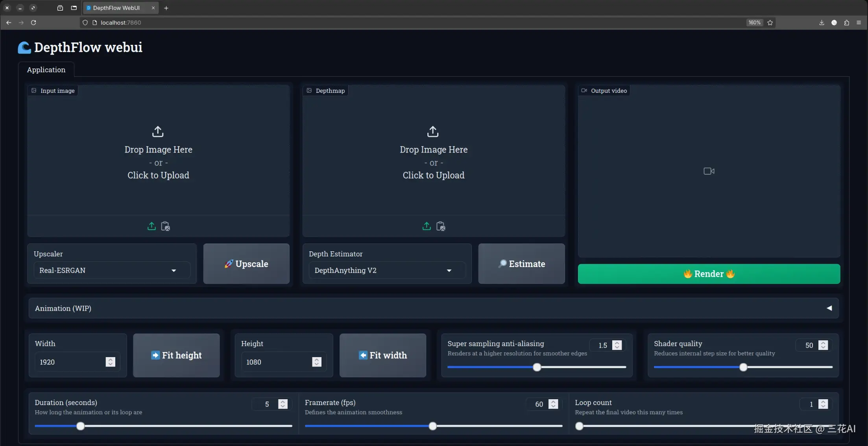The image size is (868, 446).
Task: Open the browser extensions icon
Action: pyautogui.click(x=846, y=22)
